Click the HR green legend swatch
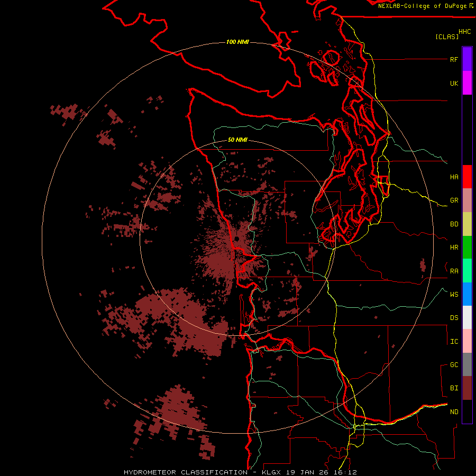476x476 pixels. (x=467, y=248)
